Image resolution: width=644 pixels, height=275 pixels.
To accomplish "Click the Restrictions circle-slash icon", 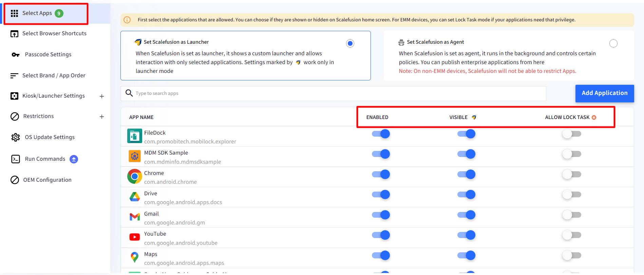I will [15, 116].
